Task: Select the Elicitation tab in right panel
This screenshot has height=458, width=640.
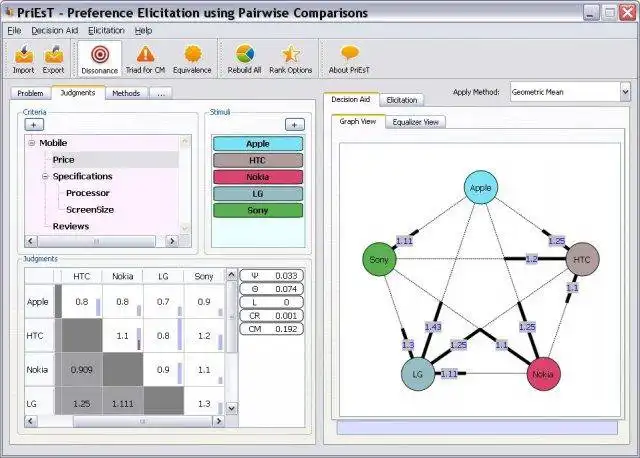Action: click(402, 100)
